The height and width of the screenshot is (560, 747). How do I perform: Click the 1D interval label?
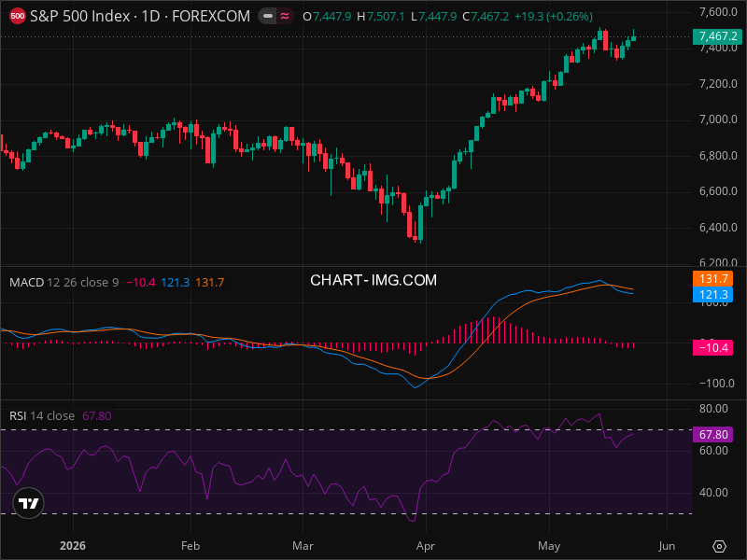(x=150, y=16)
